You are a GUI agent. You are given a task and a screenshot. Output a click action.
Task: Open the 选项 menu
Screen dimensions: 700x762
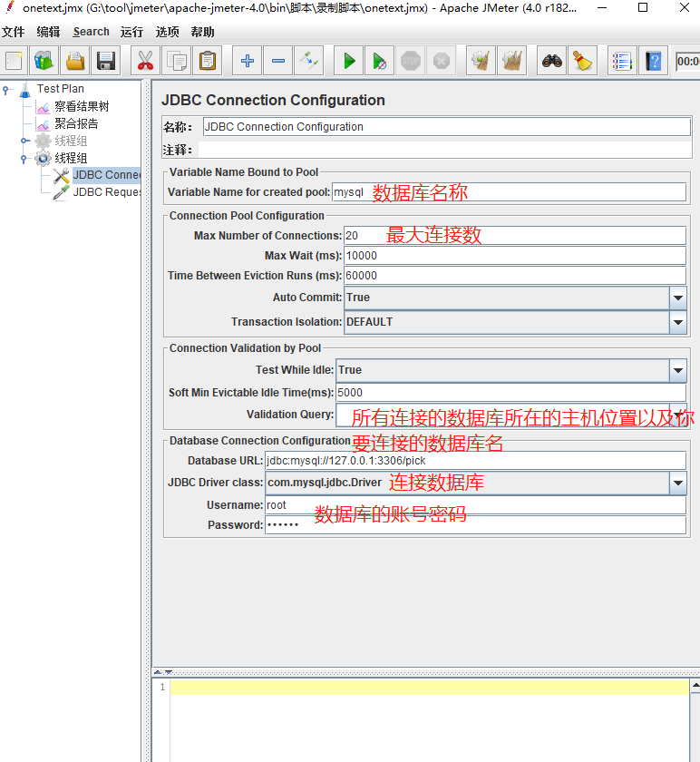pos(167,32)
